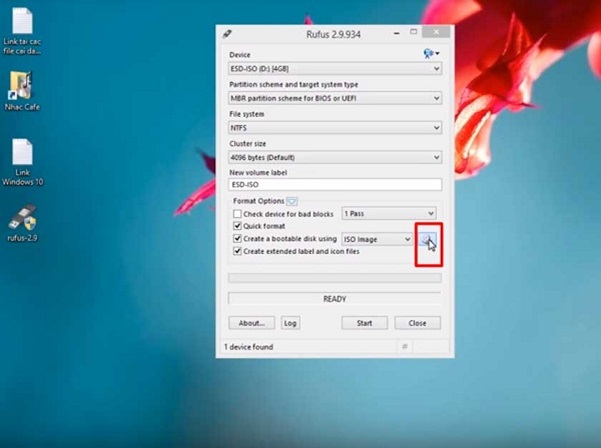Click the hash # icon in status bar
Viewport: 601px width, 448px height.
[x=404, y=347]
